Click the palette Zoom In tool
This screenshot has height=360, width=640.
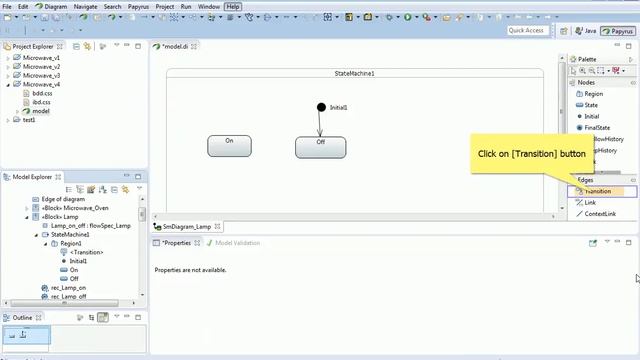(x=582, y=71)
